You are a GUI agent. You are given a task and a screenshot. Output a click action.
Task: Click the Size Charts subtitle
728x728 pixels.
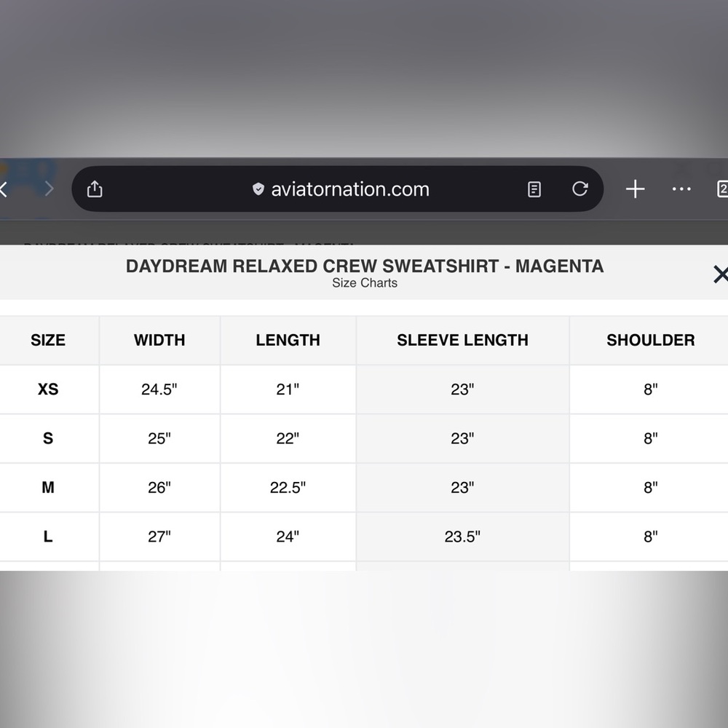(x=365, y=282)
